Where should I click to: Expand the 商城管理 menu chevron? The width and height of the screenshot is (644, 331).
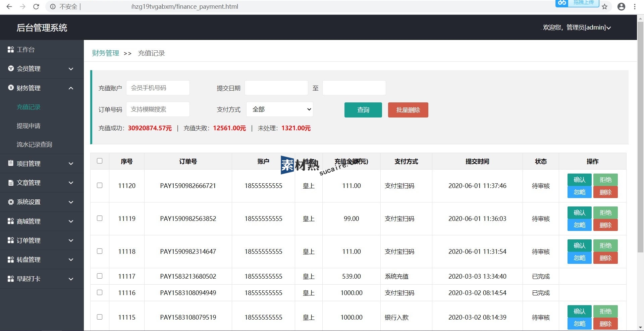coord(71,221)
